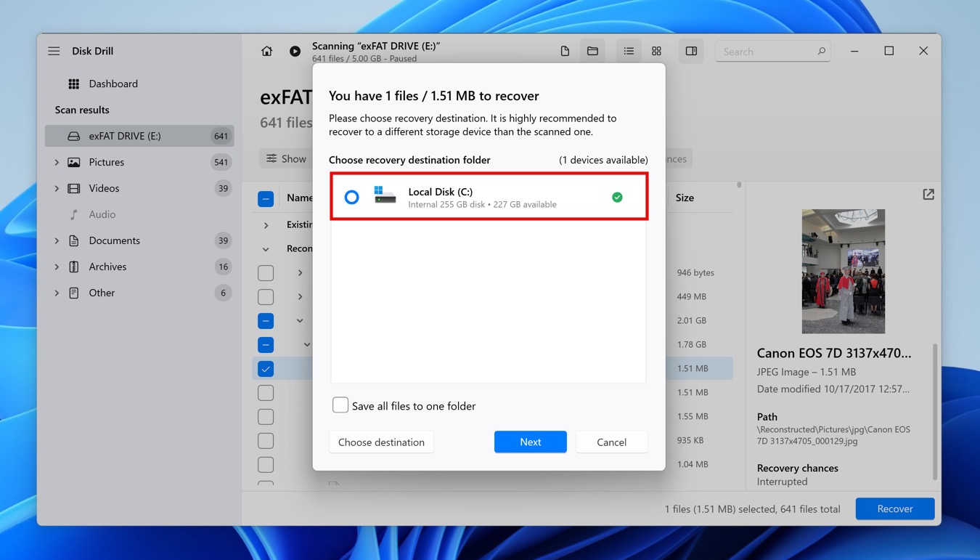980x560 pixels.
Task: Uncheck the selected 1.51 MB file
Action: [x=266, y=369]
